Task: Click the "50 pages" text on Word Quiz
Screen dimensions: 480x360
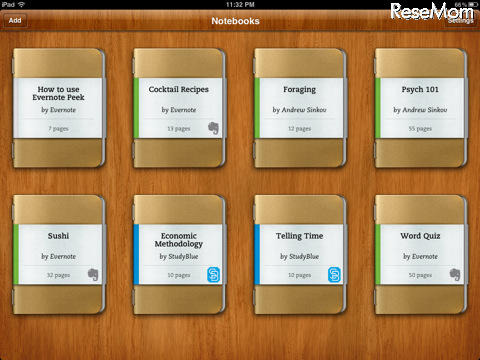Action: click(x=420, y=275)
